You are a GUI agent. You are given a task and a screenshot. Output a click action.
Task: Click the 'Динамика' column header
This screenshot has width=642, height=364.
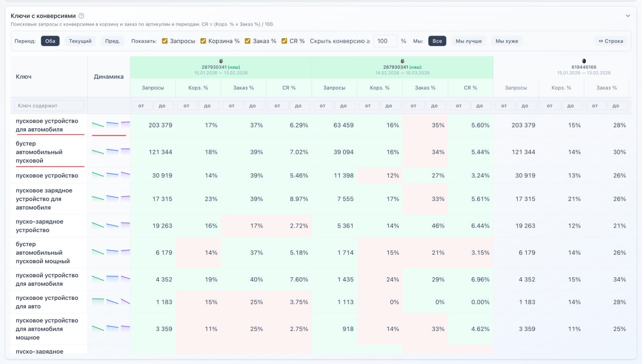(x=108, y=77)
